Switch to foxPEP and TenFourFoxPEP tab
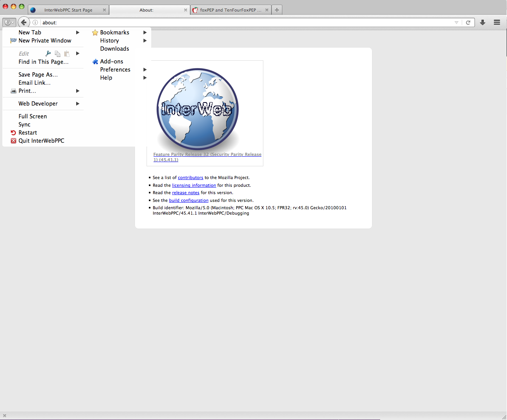Image resolution: width=507 pixels, height=420 pixels. [x=231, y=10]
